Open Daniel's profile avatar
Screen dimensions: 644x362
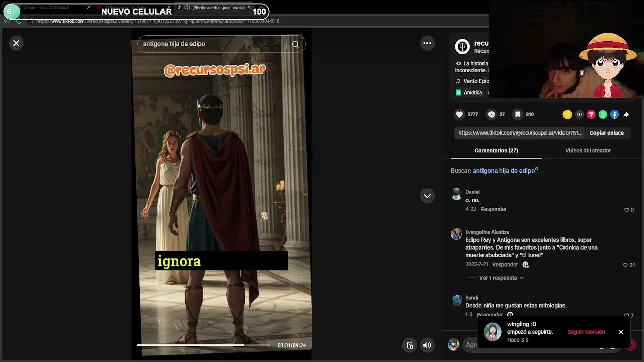456,194
